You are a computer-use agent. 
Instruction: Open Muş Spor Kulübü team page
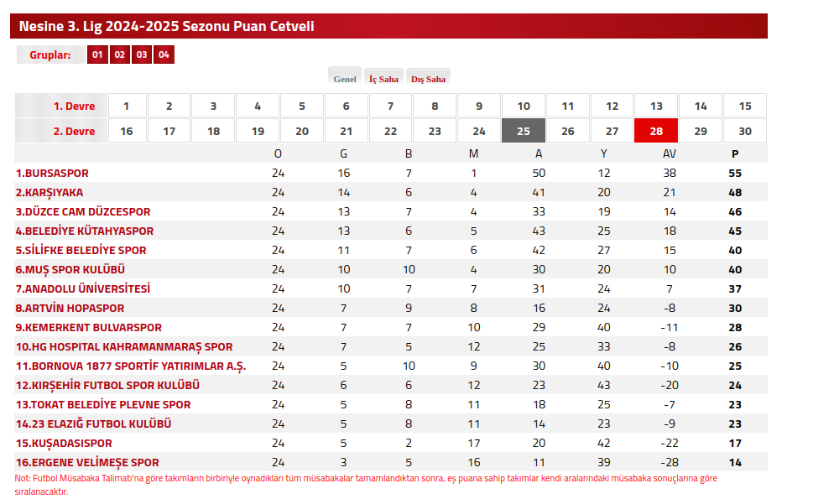[x=70, y=270]
